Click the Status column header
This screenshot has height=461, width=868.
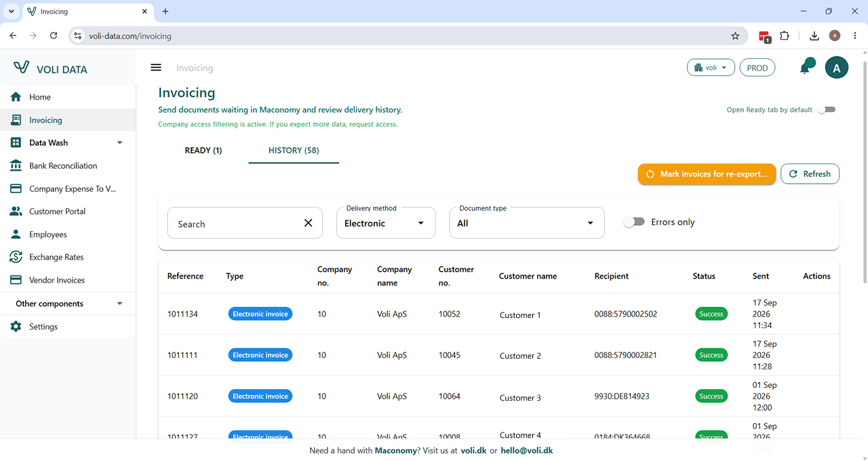(704, 276)
